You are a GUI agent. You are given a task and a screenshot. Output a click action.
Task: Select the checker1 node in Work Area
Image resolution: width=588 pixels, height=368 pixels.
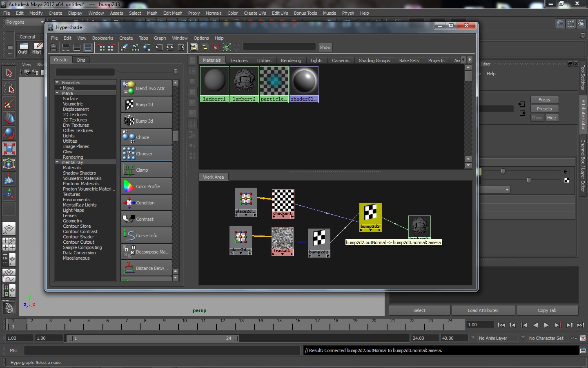coord(283,203)
